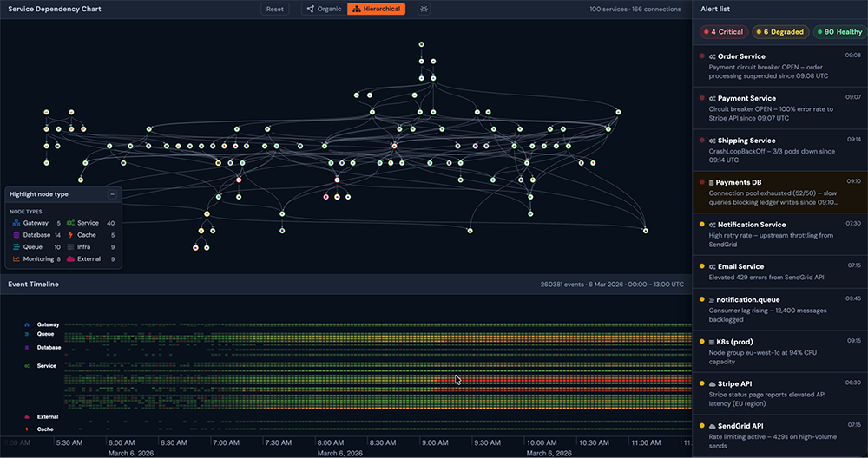
Task: Filter alerts by 6 Degraded
Action: tap(780, 32)
